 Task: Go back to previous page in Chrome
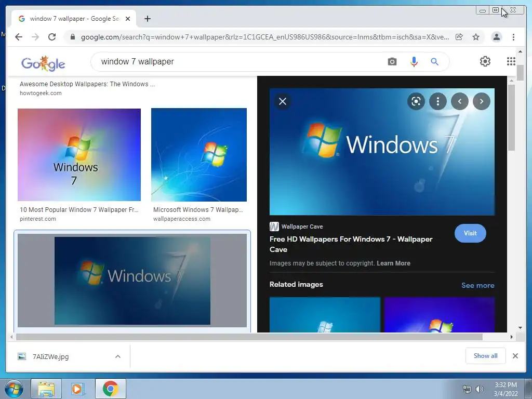point(19,37)
